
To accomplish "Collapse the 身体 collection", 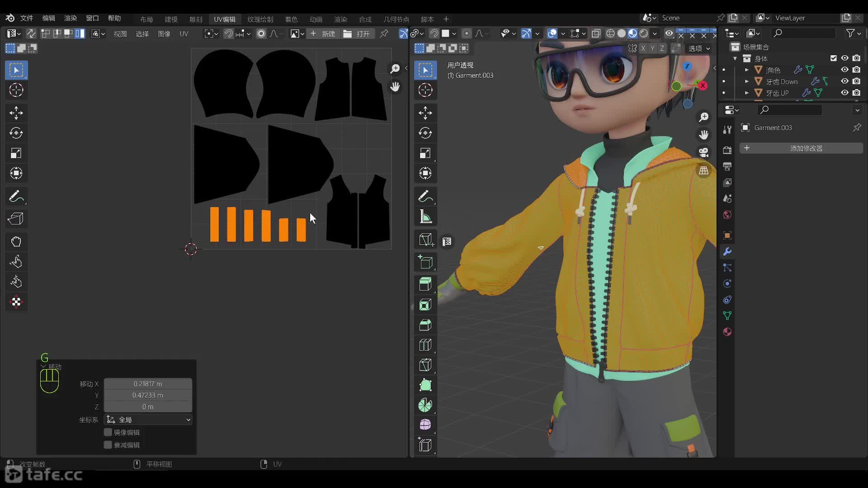I will pos(735,58).
